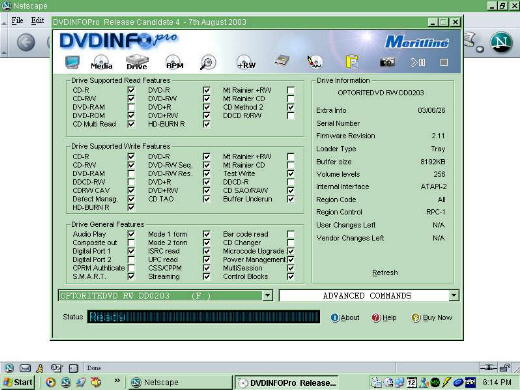Open the Windows Start menu
The width and height of the screenshot is (520, 390).
click(18, 382)
